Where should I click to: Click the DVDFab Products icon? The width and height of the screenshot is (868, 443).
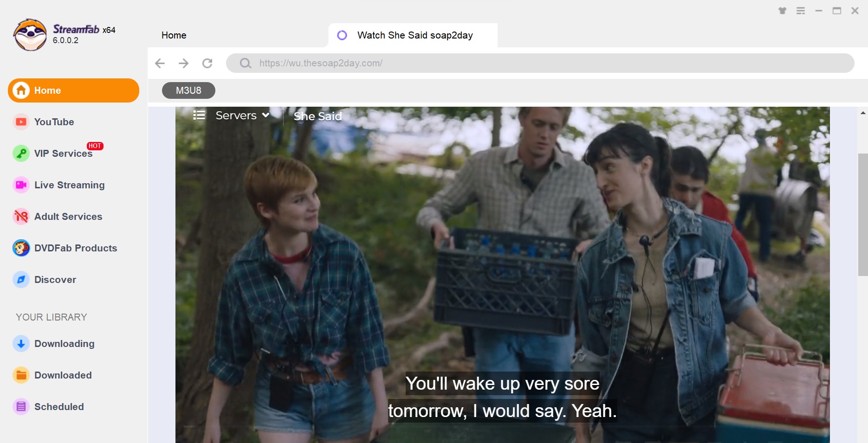point(21,248)
